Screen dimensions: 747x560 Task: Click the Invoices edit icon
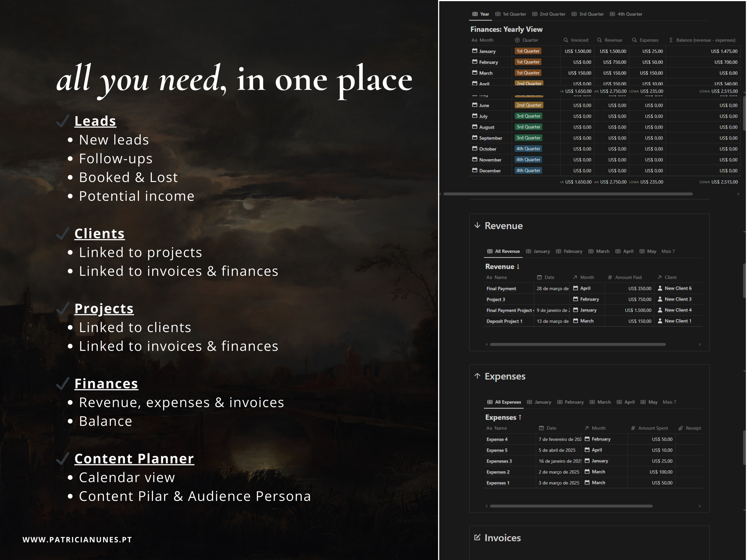pos(477,537)
